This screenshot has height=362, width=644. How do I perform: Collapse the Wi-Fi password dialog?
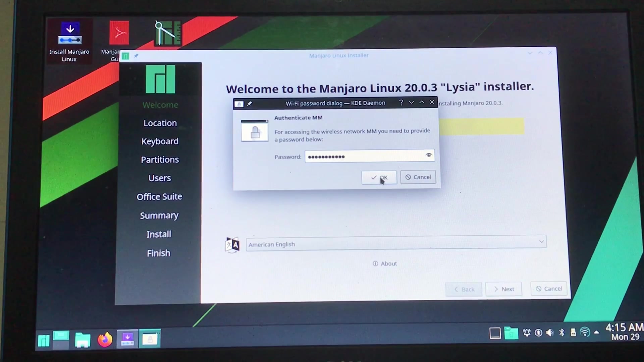coord(411,103)
